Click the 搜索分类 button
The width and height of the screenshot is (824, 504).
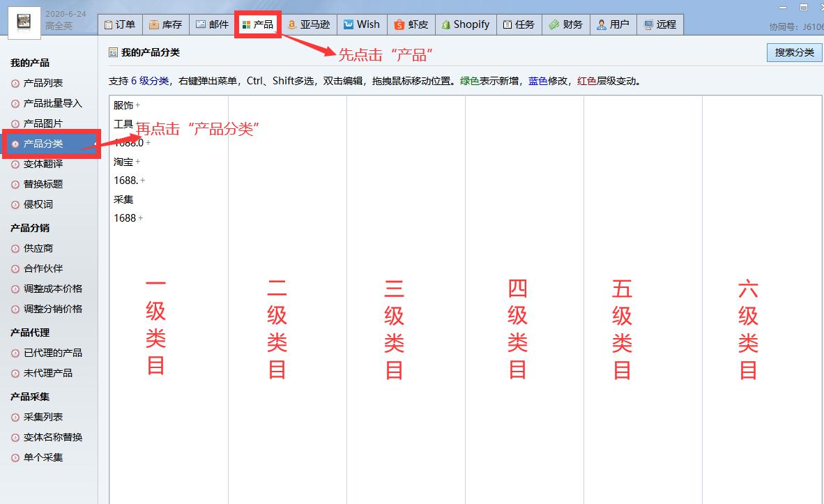point(794,52)
